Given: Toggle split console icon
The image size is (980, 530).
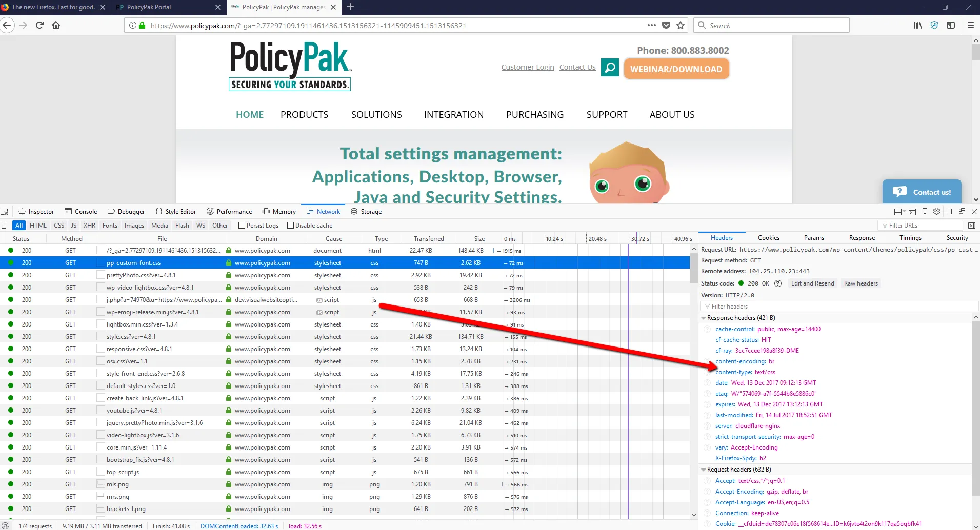Looking at the screenshot, I should 912,212.
